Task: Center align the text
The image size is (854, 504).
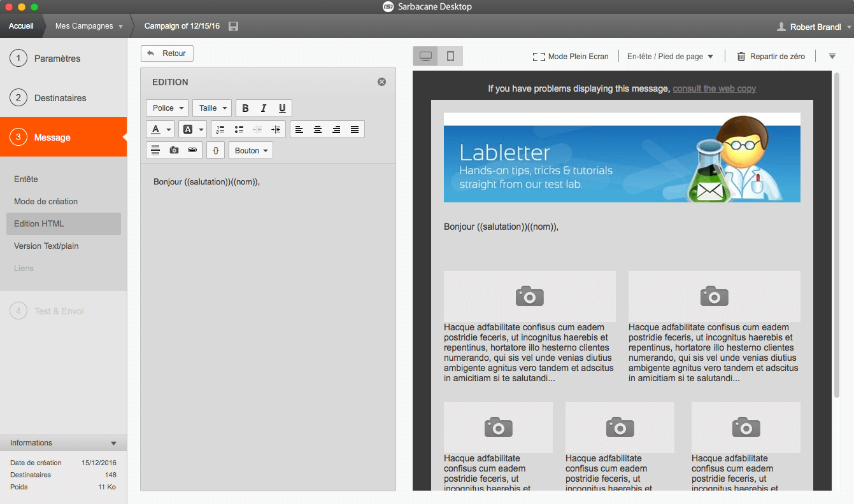Action: click(x=318, y=129)
